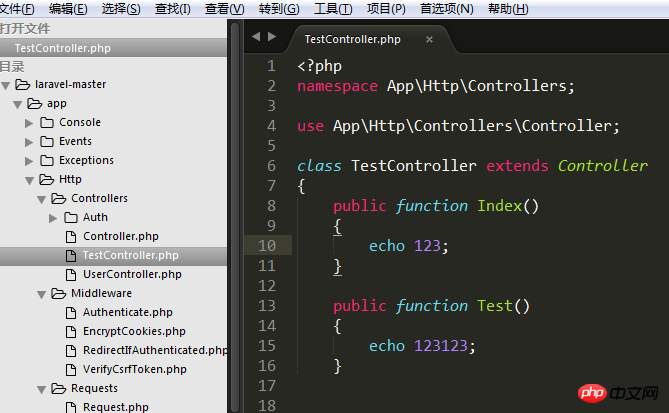Click the Controllers folder icon
This screenshot has width=669, height=413.
coord(58,199)
